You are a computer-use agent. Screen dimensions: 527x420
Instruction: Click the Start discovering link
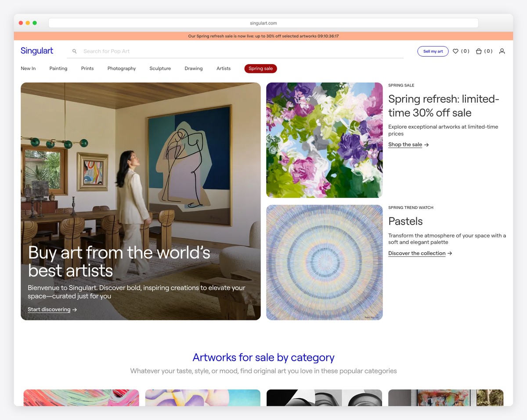pos(49,309)
